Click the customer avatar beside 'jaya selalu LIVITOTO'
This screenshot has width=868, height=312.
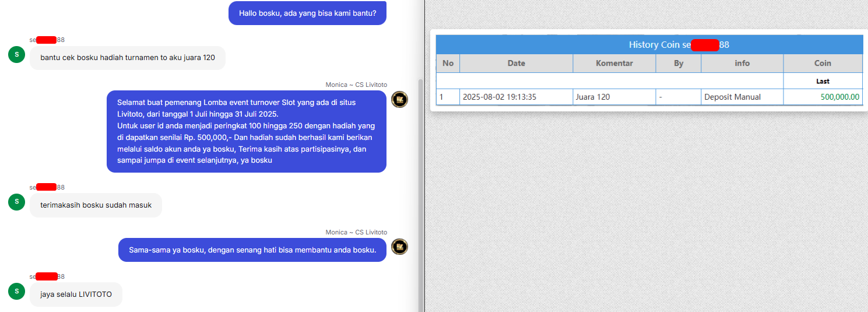click(x=16, y=291)
